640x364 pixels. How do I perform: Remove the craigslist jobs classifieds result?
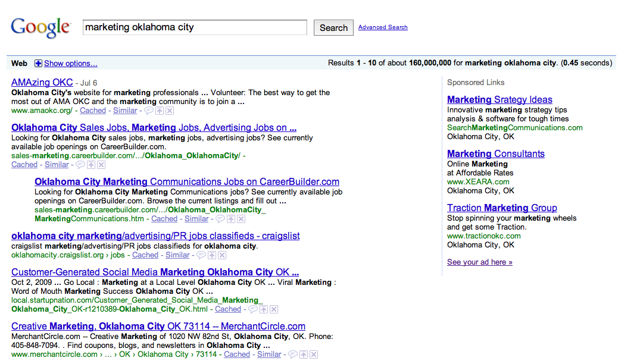tap(222, 255)
